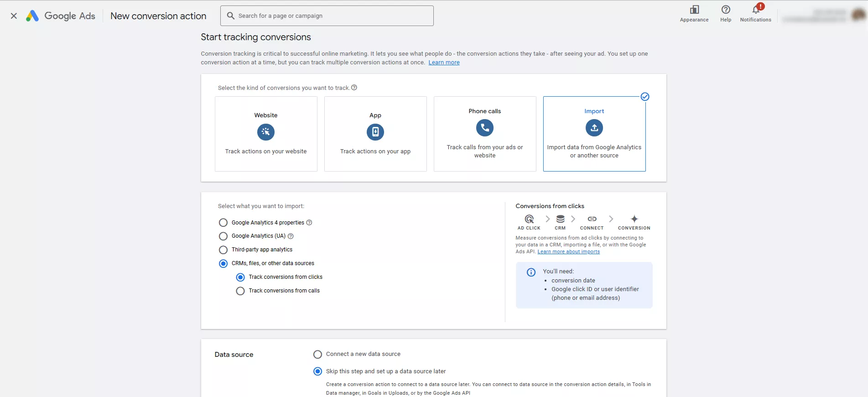This screenshot has height=397, width=868.
Task: Choose the Website conversion type icon
Action: 266,132
